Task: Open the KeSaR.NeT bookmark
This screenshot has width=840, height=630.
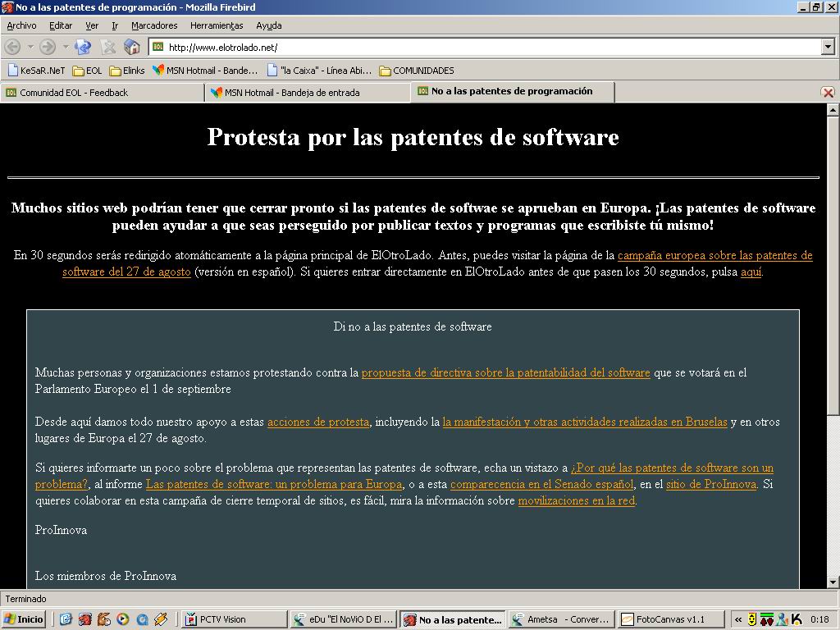Action: [x=36, y=71]
